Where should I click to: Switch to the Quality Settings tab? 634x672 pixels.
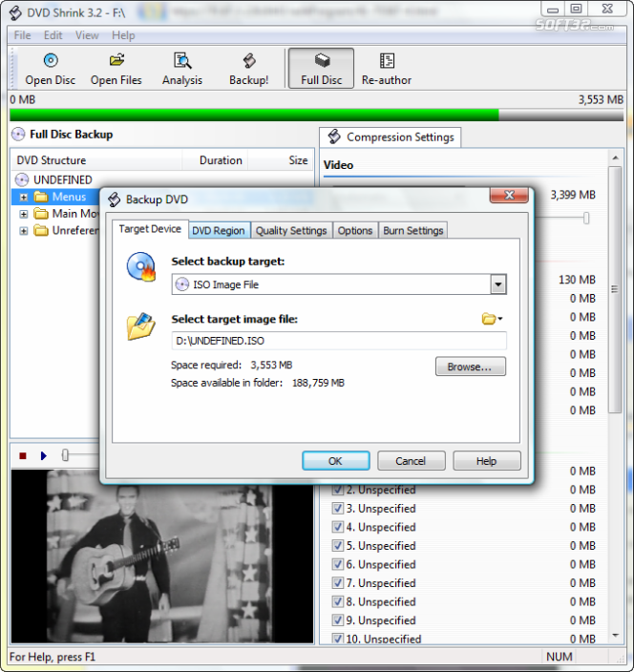tap(291, 231)
